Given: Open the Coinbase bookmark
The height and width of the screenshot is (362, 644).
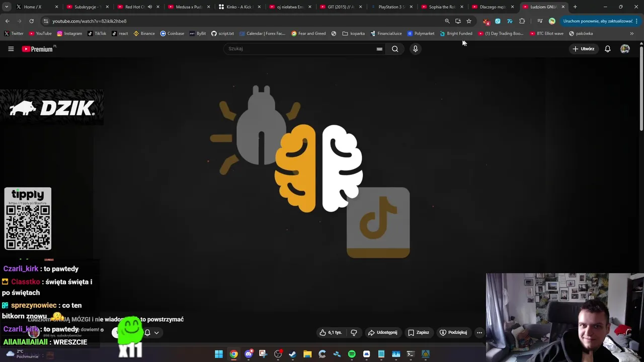Looking at the screenshot, I should click(172, 34).
